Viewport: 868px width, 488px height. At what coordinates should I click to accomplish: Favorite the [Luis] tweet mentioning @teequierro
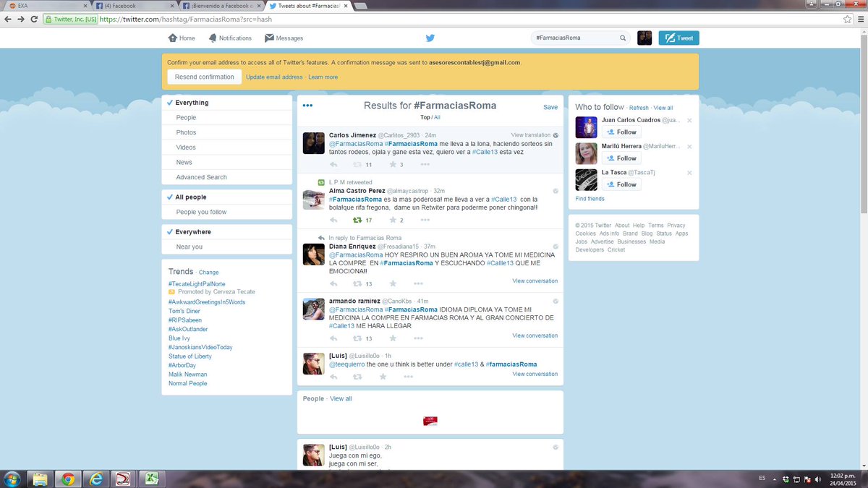tap(383, 377)
